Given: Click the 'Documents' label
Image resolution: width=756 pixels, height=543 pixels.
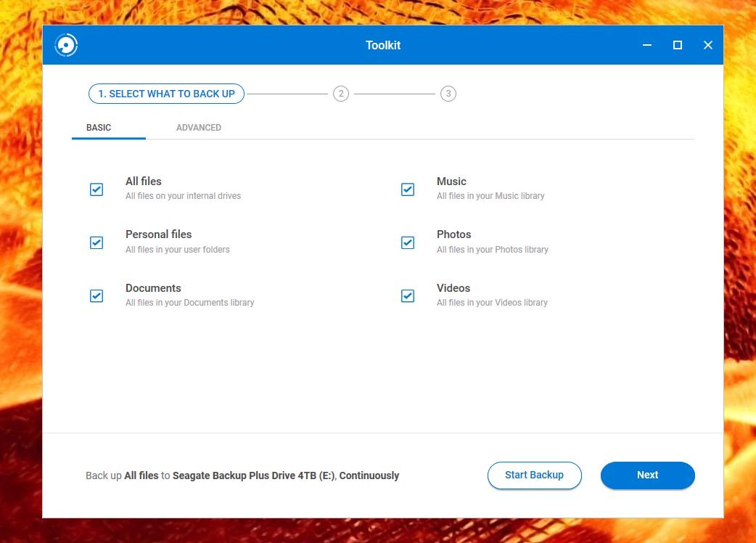Looking at the screenshot, I should [x=153, y=288].
